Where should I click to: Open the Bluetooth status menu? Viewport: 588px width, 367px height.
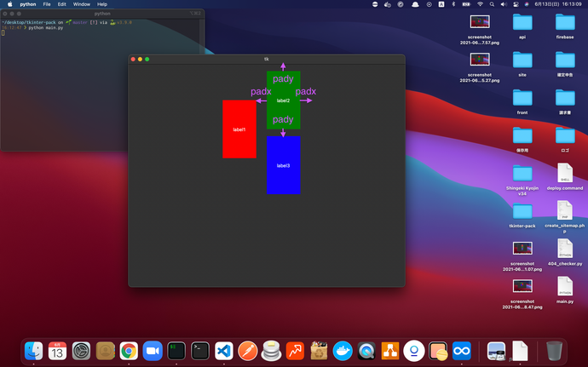point(453,4)
